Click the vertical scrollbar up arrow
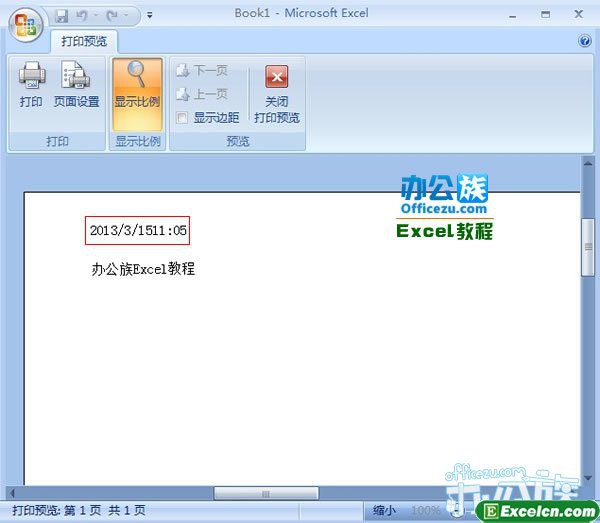600x523 pixels. pyautogui.click(x=588, y=164)
